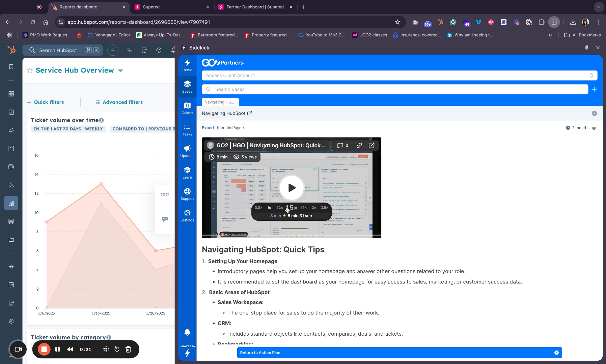
Task: Open video comments counter
Action: pyautogui.click(x=343, y=145)
